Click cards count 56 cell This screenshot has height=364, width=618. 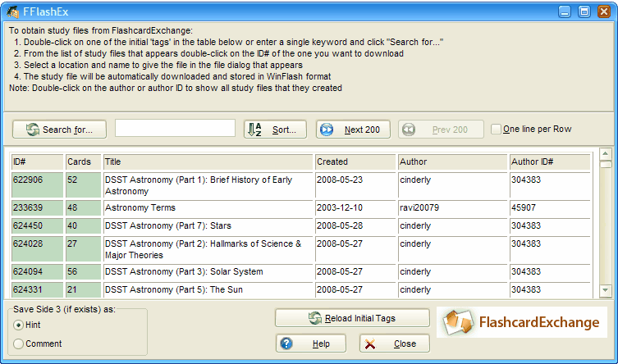click(x=83, y=272)
